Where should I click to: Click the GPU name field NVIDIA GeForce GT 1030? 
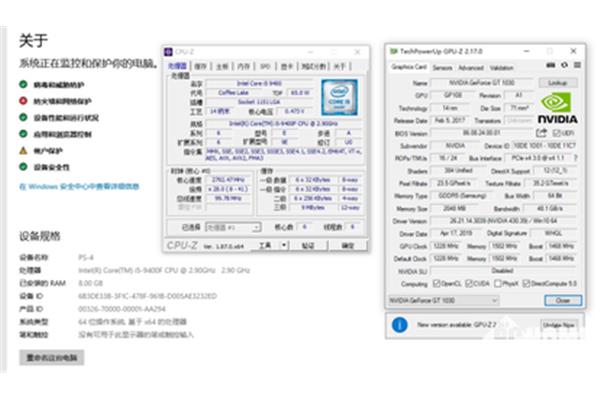(482, 83)
